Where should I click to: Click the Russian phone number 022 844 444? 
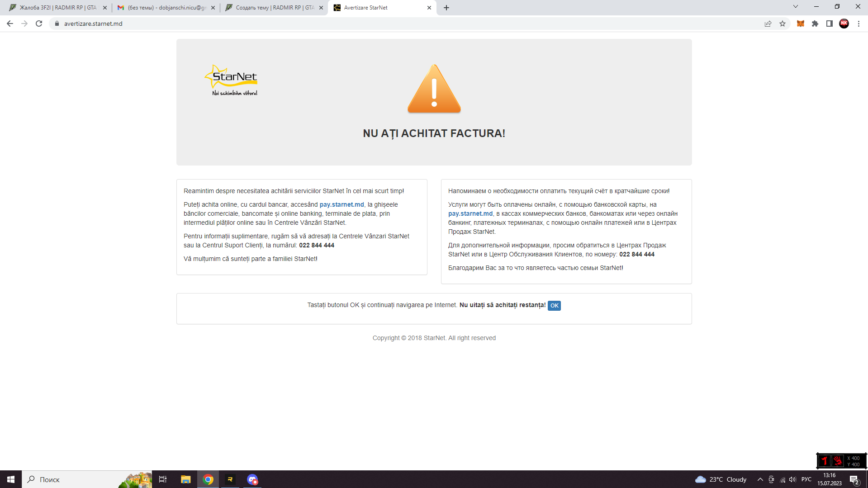(637, 254)
